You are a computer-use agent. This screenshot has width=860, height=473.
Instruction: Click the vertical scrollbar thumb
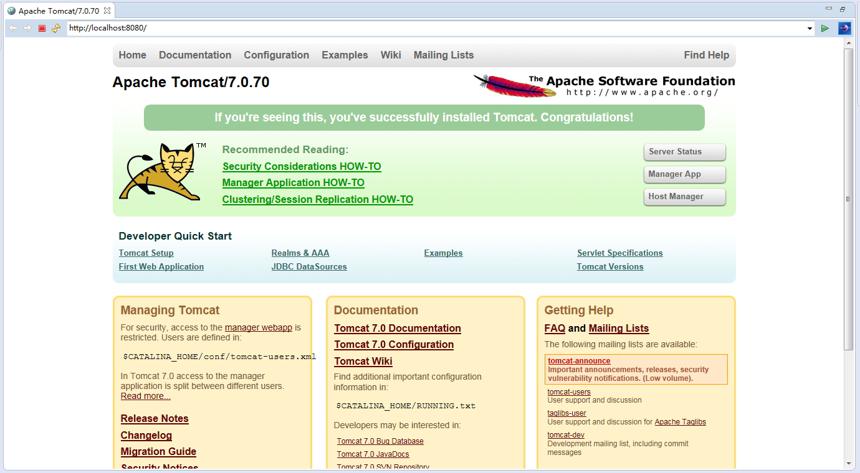click(x=848, y=199)
